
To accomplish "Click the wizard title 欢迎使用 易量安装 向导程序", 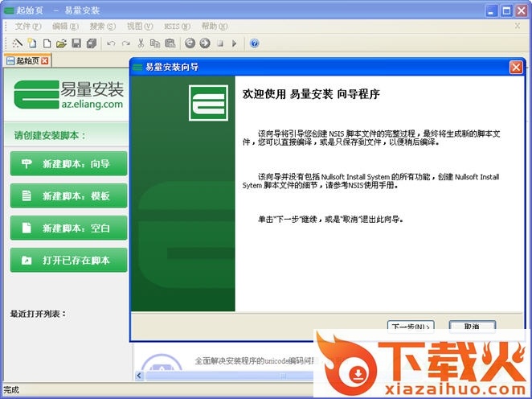I will (311, 94).
